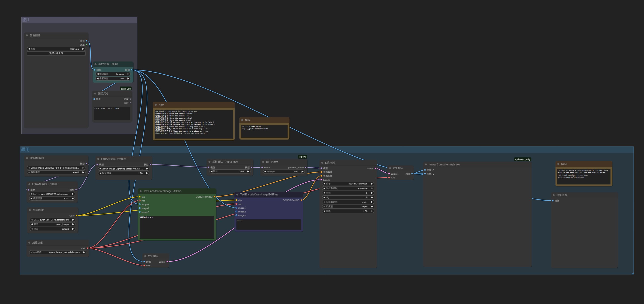Click the prompt text box in purple TextEncode node
Image resolution: width=644 pixels, height=304 pixels.
269,224
